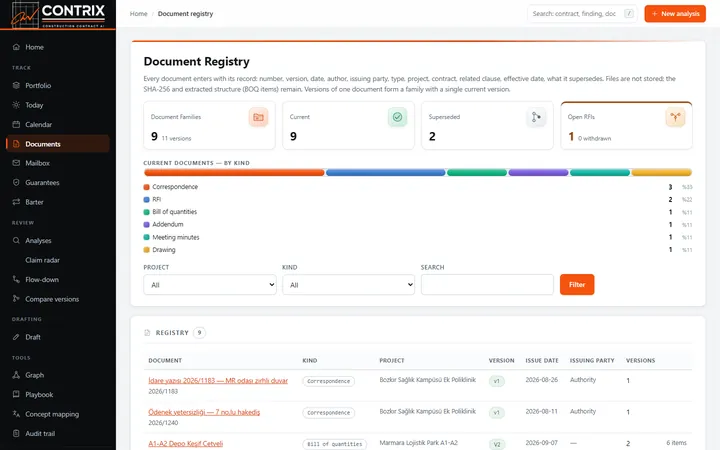Click the Open RFIs split icon
This screenshot has height=450, width=720.
tap(675, 117)
